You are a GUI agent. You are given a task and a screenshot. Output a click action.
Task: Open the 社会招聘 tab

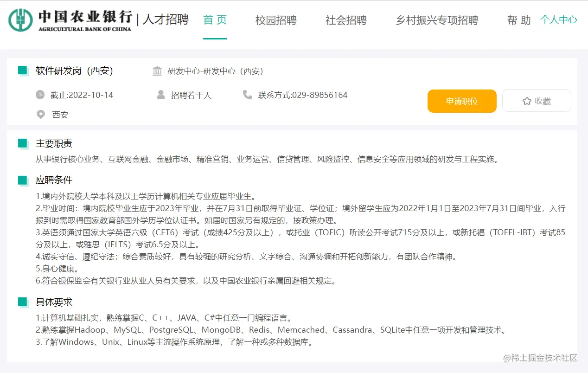(346, 20)
